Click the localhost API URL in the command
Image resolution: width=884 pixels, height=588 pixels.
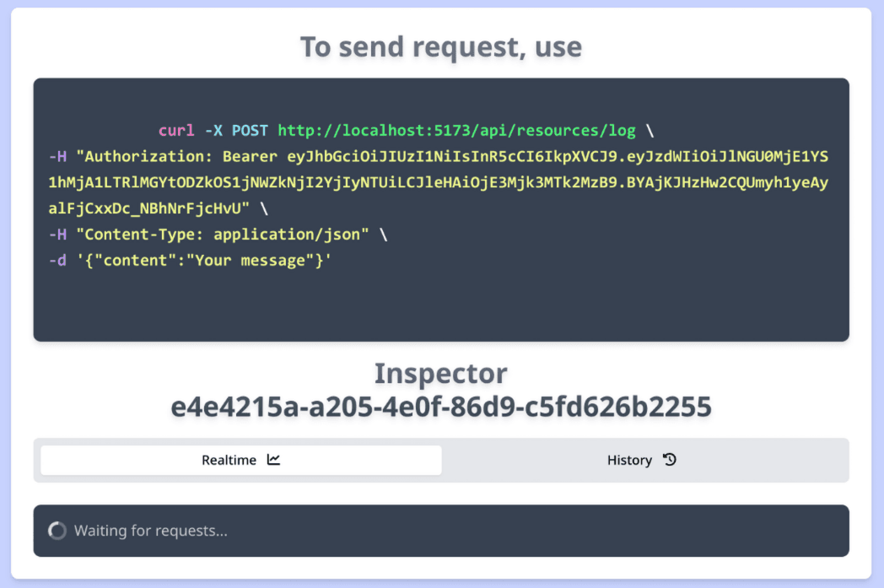[x=456, y=131]
